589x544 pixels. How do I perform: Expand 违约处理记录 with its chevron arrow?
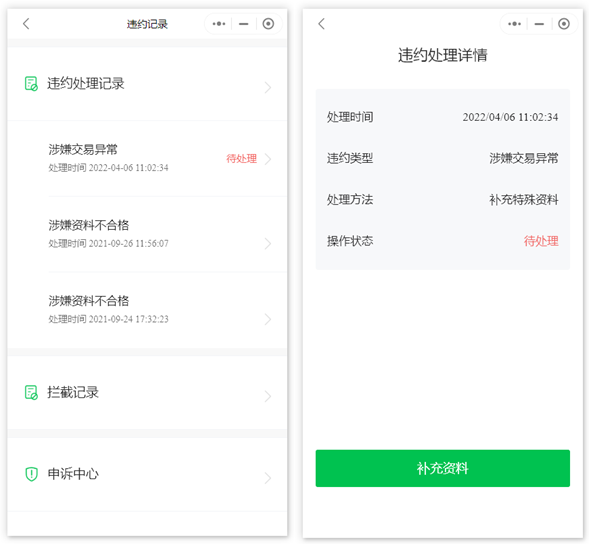267,87
